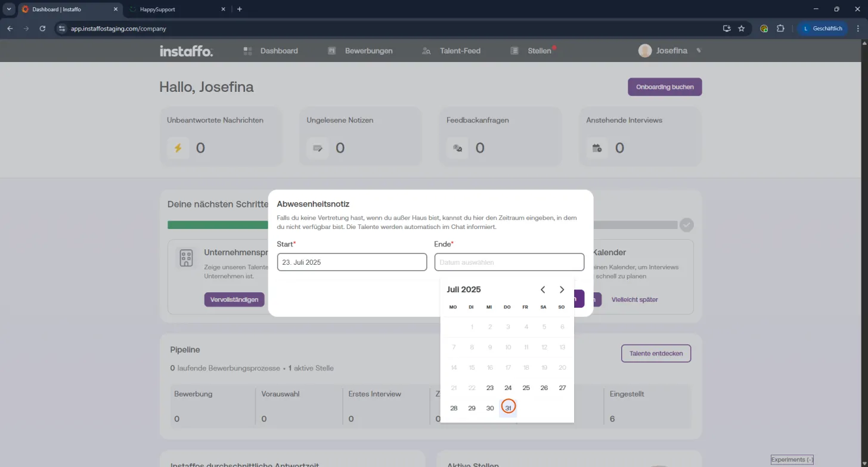The height and width of the screenshot is (467, 868).
Task: Open the tab search dropdown arrow
Action: pos(10,10)
